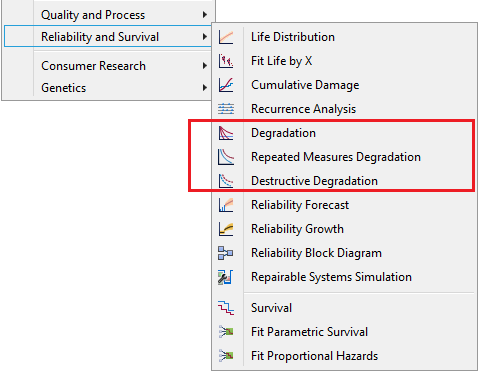This screenshot has width=479, height=372.
Task: Click the Recurrence Analysis icon
Action: point(226,109)
